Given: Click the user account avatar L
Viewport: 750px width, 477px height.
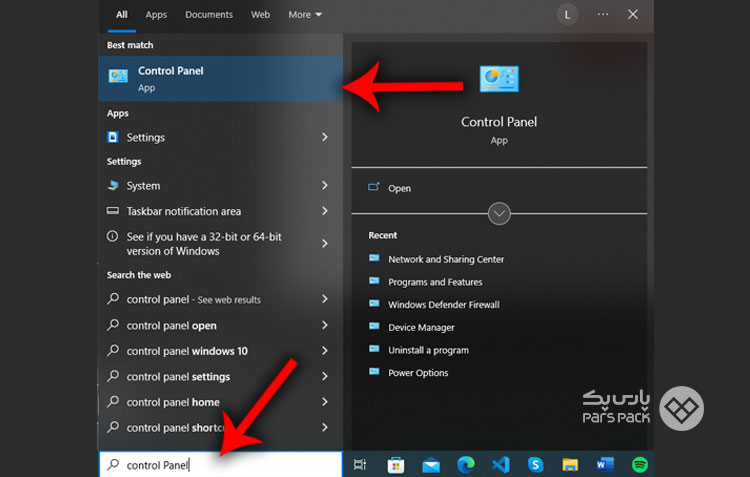Looking at the screenshot, I should 567,15.
